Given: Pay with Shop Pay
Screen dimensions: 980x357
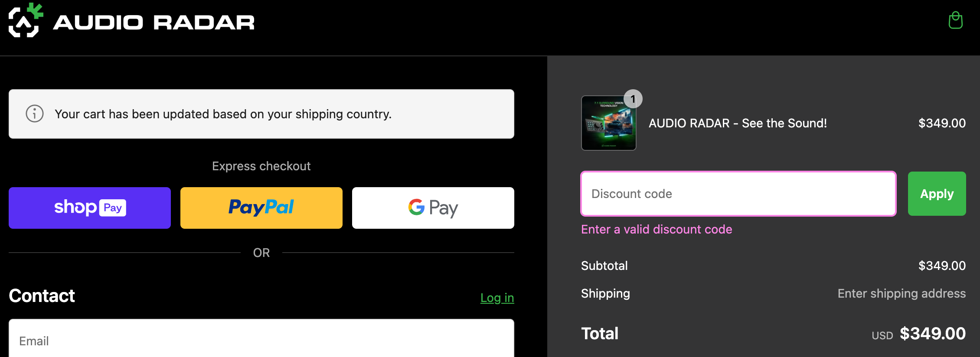Looking at the screenshot, I should (x=90, y=208).
